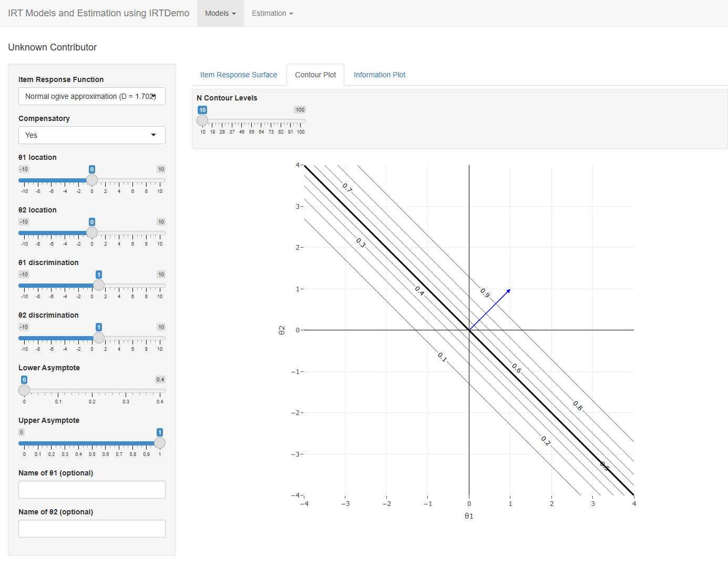Click the 0.4 contour line label

coord(419,291)
